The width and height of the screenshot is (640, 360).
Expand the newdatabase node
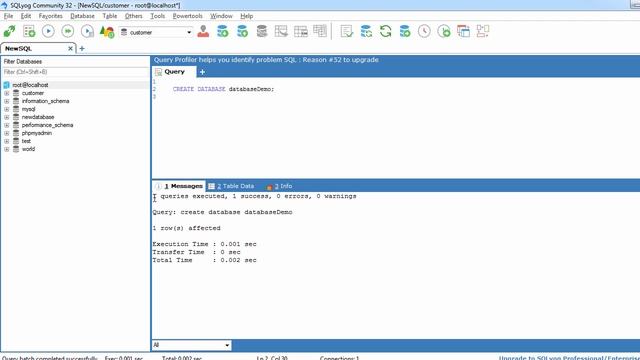tap(7, 117)
